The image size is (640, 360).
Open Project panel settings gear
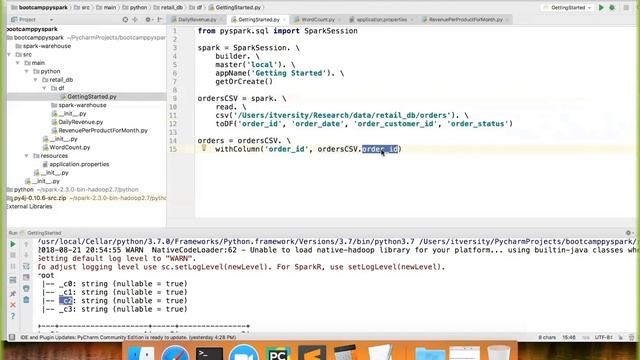coord(148,20)
